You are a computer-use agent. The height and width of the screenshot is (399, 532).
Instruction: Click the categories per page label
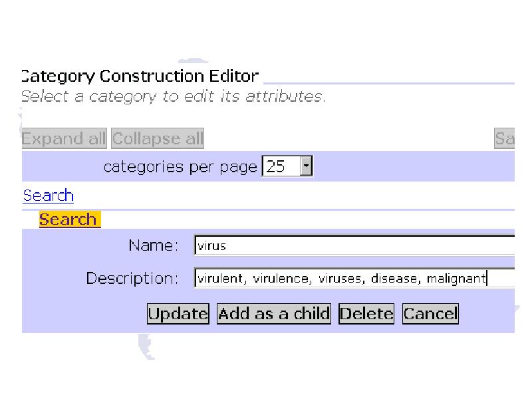click(x=180, y=167)
